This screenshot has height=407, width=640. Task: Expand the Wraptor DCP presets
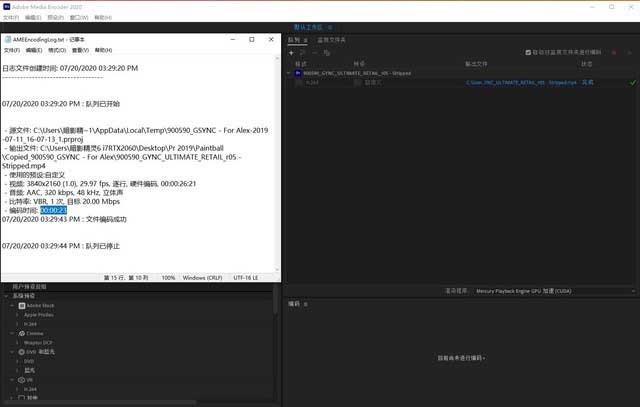coord(17,343)
